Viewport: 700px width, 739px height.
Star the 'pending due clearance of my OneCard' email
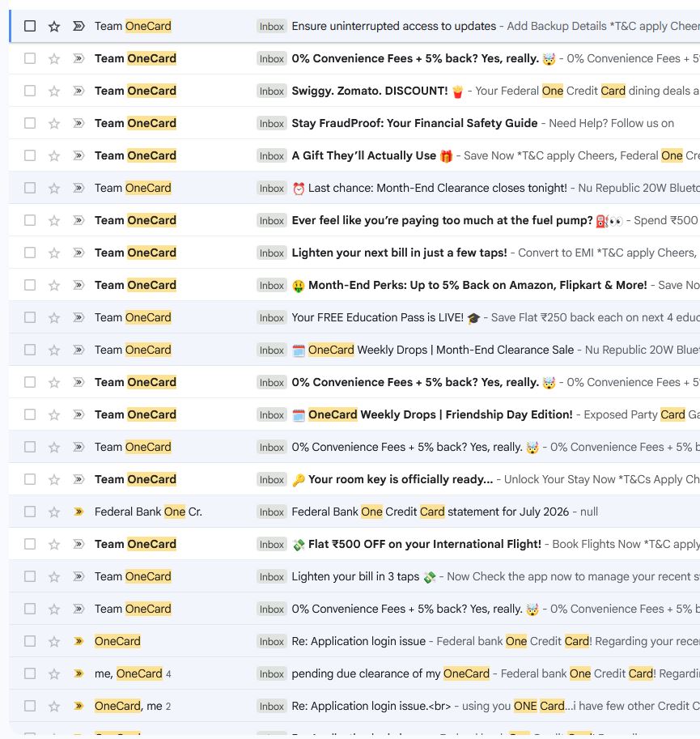pos(54,674)
